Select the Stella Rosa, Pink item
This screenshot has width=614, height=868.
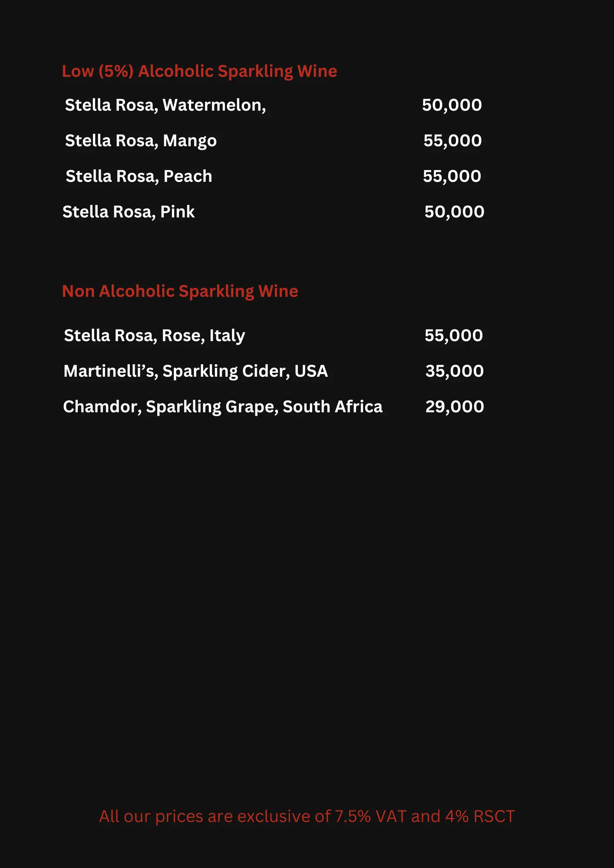(129, 212)
